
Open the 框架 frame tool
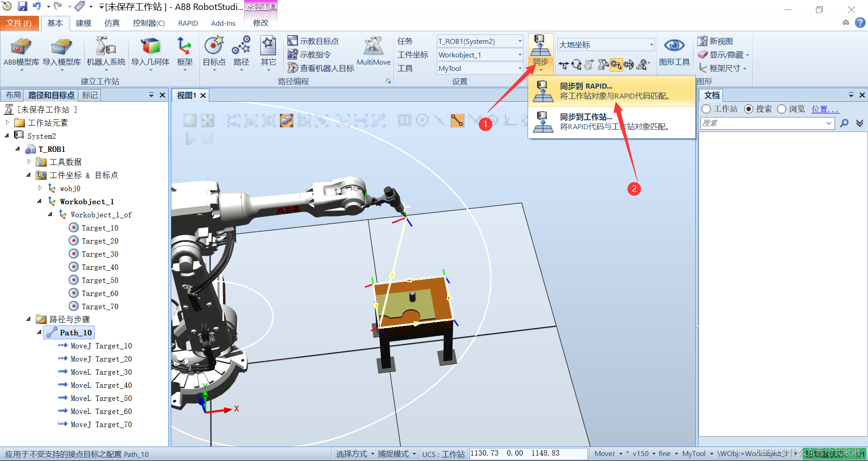(184, 53)
